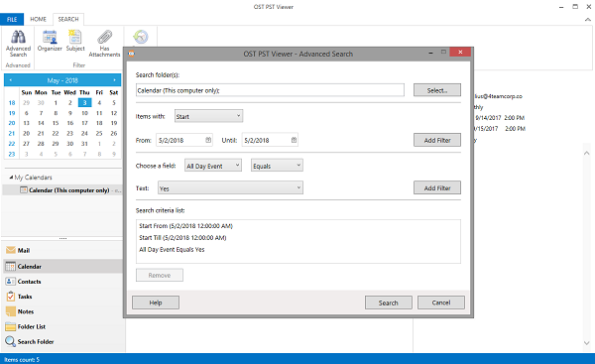Screen dimensions: 595x364
Task: Switch to the FILE tab
Action: click(x=12, y=20)
